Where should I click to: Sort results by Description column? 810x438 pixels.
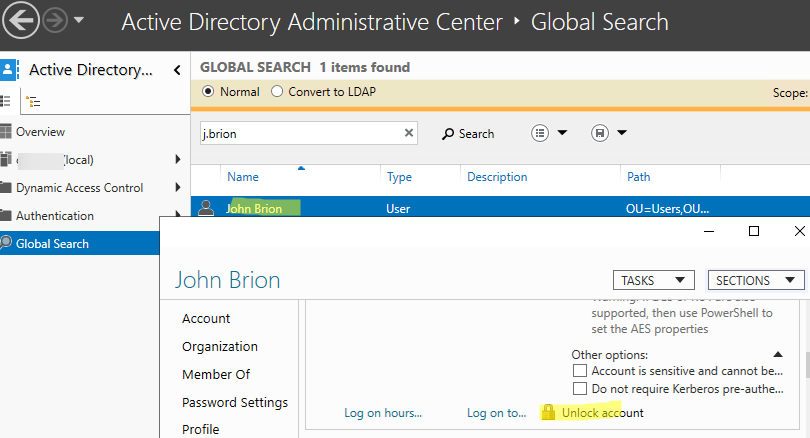(497, 177)
